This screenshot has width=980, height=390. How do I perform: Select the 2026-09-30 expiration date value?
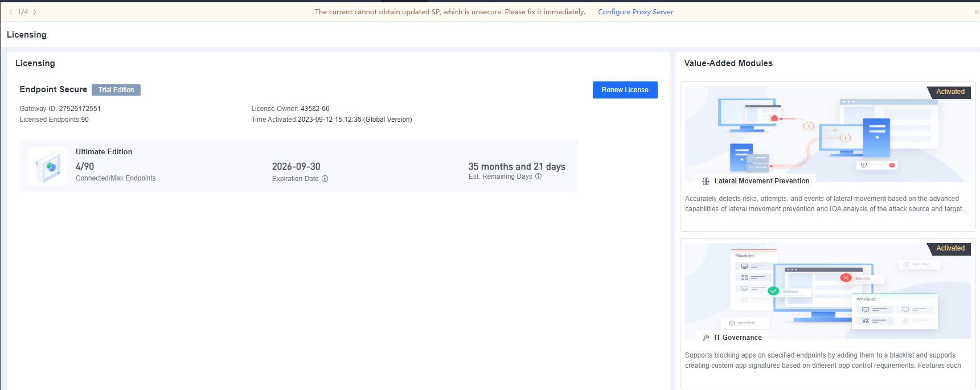click(x=296, y=167)
